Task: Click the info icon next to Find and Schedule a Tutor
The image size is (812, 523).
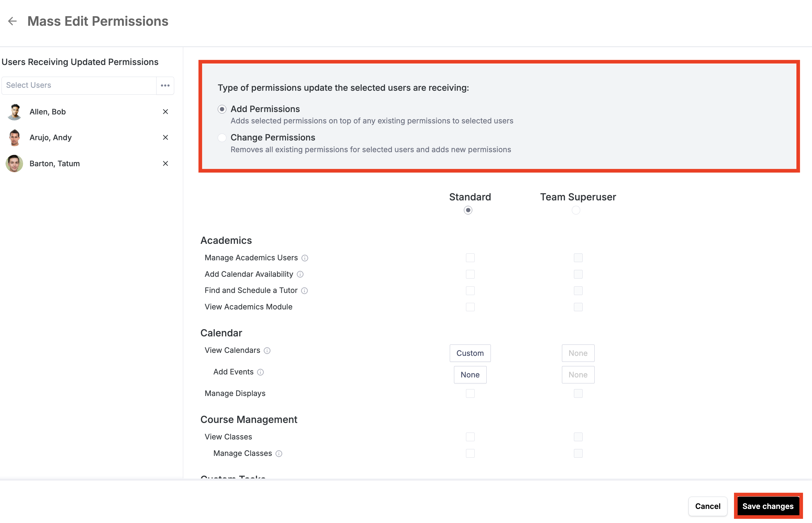Action: 305,291
